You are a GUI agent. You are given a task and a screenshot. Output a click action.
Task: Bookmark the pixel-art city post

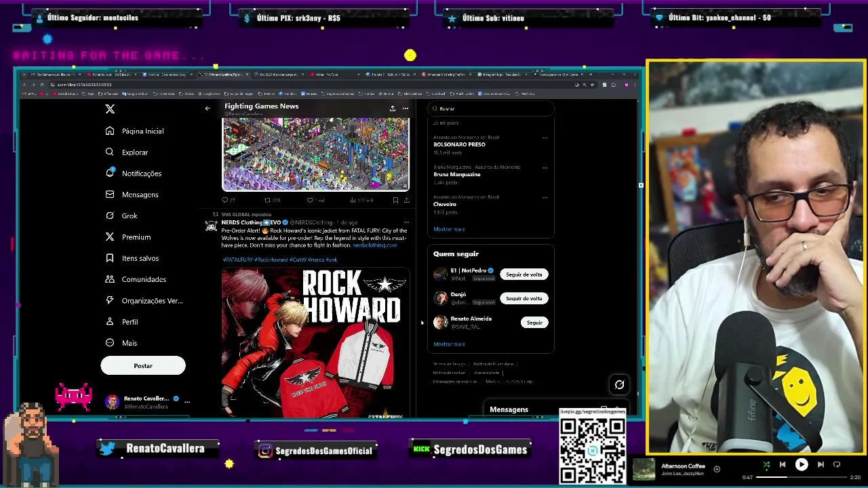(395, 201)
